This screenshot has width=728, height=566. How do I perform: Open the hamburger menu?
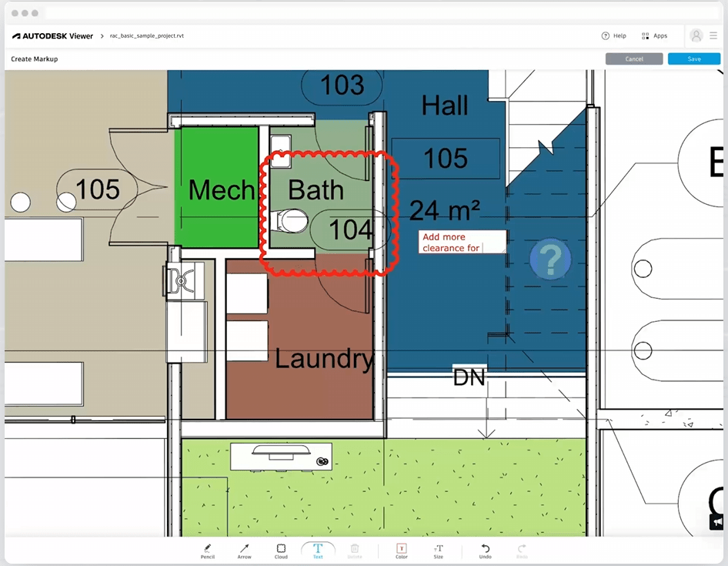click(713, 35)
